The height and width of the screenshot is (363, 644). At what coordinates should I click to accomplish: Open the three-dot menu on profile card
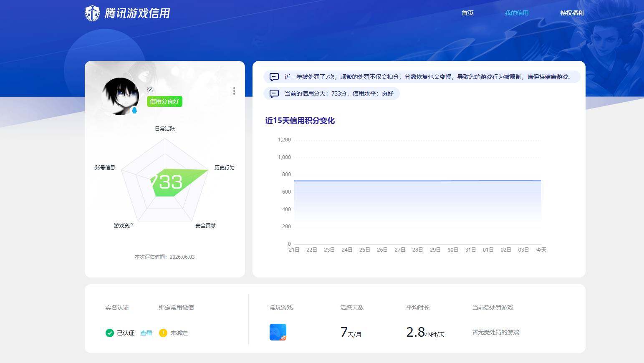[x=234, y=91]
